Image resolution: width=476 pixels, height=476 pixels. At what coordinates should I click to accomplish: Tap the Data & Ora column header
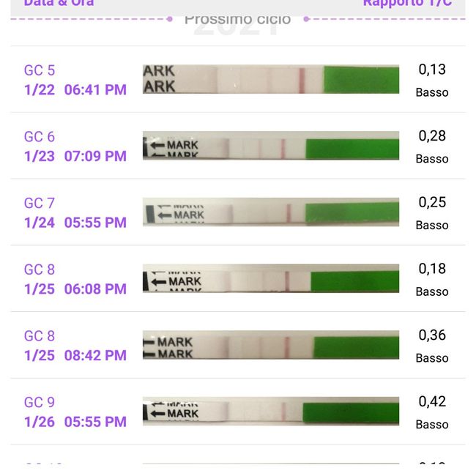click(59, 3)
